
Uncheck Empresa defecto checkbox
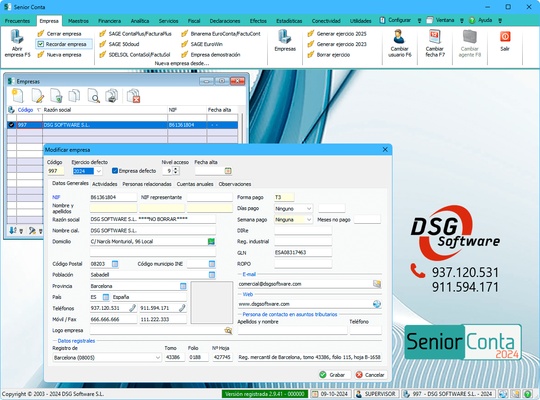click(115, 171)
